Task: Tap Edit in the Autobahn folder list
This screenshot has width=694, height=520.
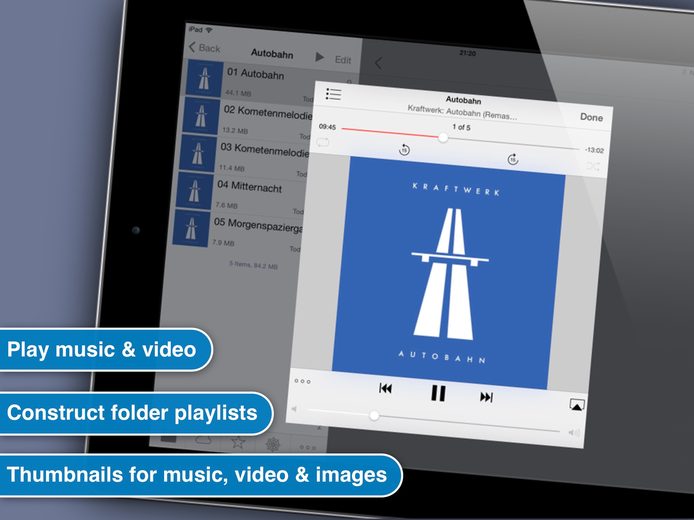Action: [343, 60]
